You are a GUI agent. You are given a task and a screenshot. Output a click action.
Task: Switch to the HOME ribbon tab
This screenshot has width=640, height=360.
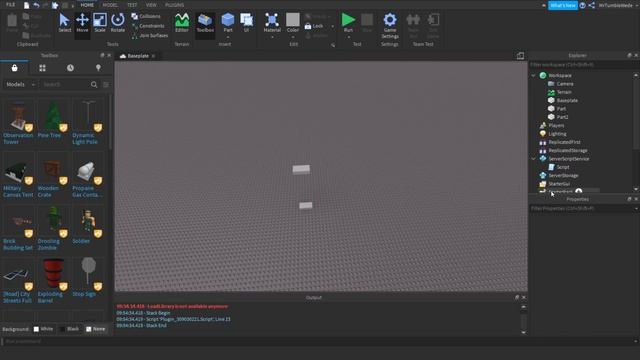click(x=87, y=5)
